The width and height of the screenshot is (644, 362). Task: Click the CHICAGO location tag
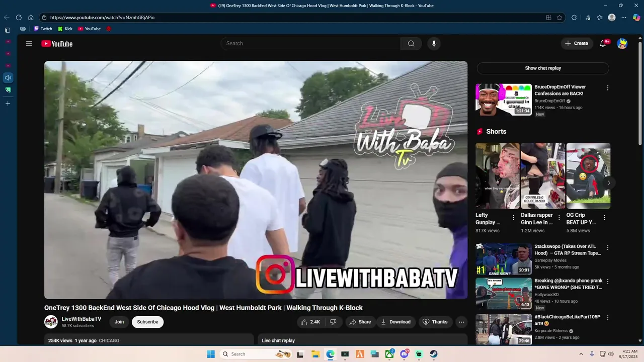pyautogui.click(x=109, y=341)
